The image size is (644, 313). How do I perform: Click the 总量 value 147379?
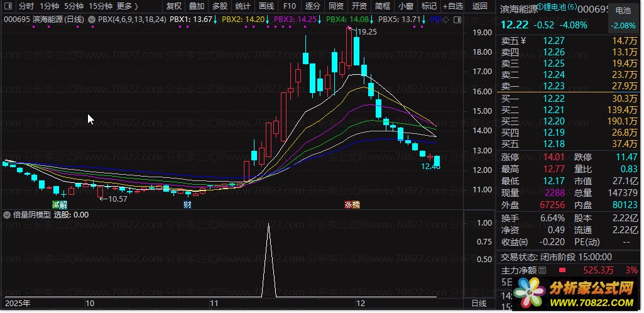point(623,193)
